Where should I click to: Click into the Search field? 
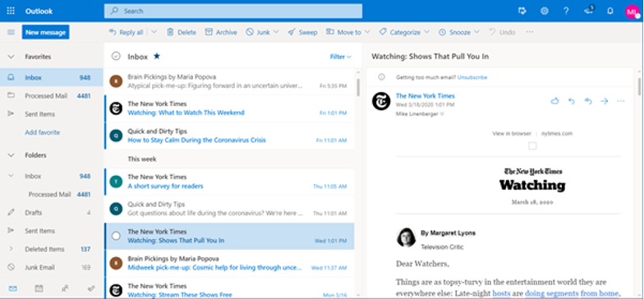pyautogui.click(x=233, y=11)
